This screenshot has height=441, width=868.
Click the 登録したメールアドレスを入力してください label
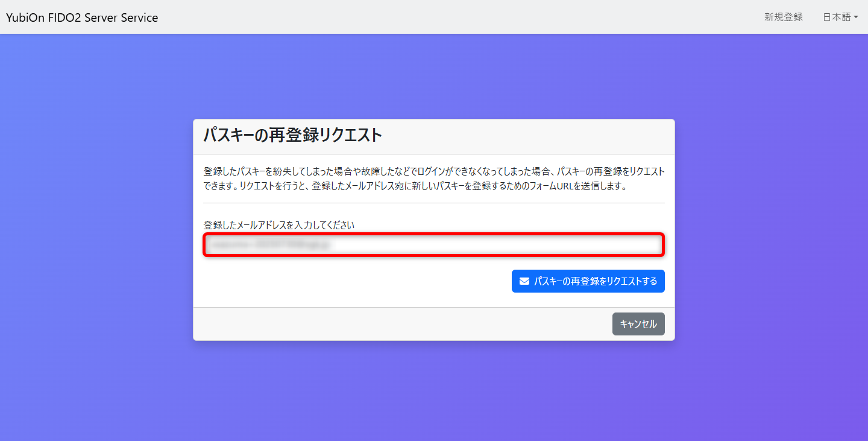278,225
